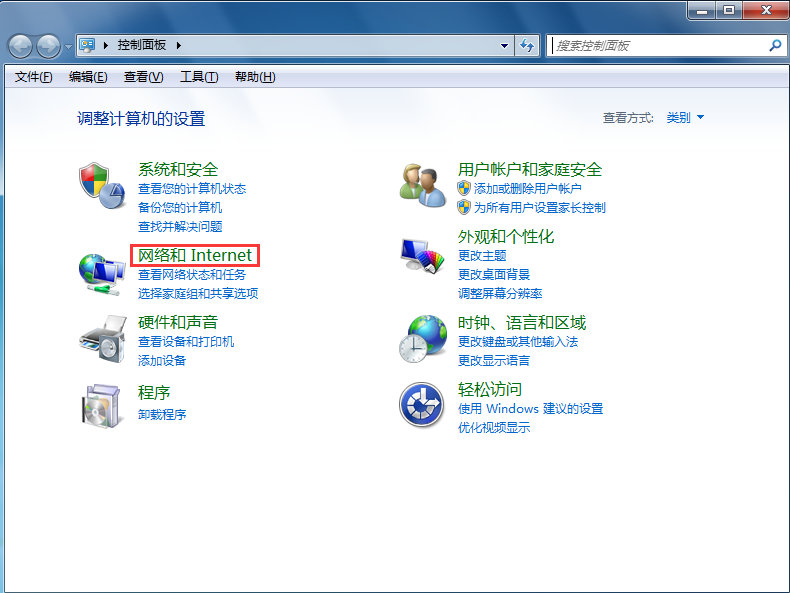Click the Programs disc box icon
790x593 pixels.
[101, 405]
